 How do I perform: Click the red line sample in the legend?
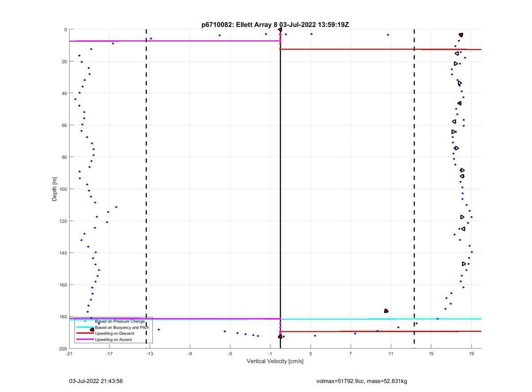point(85,333)
